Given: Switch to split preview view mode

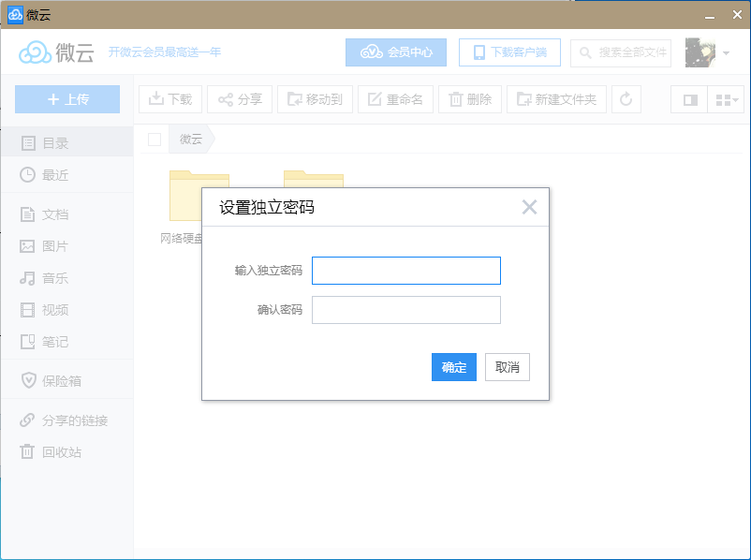Looking at the screenshot, I should [x=688, y=99].
